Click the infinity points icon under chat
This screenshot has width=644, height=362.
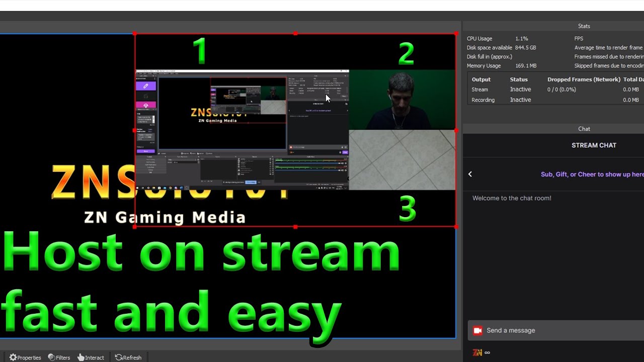pyautogui.click(x=487, y=352)
